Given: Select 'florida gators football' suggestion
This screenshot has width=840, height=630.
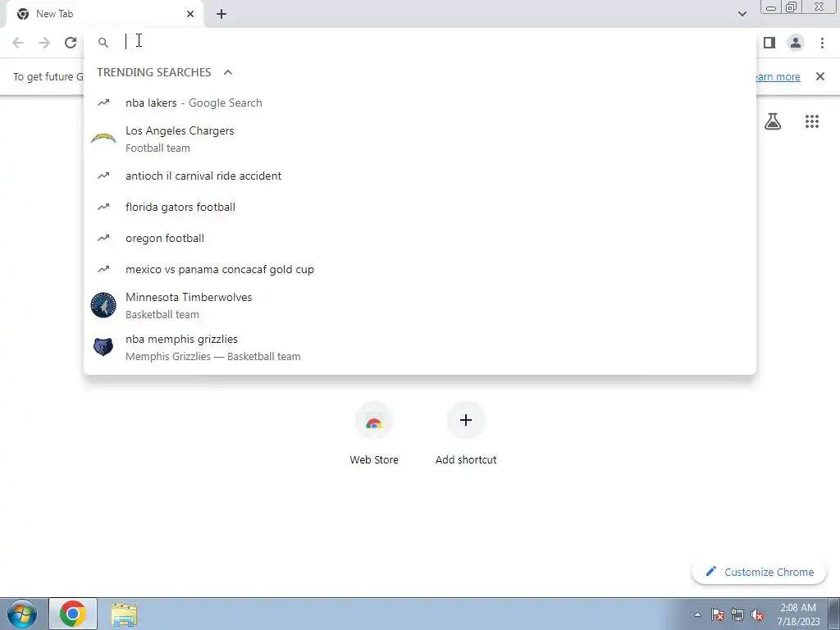Looking at the screenshot, I should pyautogui.click(x=420, y=207).
